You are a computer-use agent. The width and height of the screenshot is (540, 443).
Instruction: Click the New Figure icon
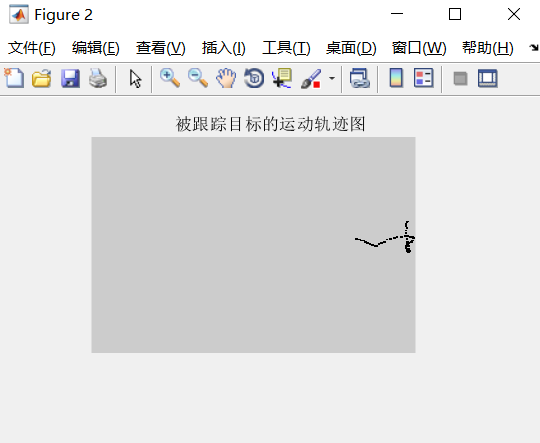coord(14,78)
